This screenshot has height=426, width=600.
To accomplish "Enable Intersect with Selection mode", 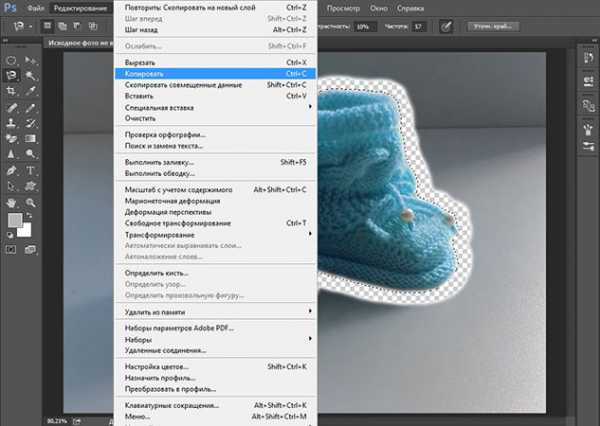I will pos(93,26).
